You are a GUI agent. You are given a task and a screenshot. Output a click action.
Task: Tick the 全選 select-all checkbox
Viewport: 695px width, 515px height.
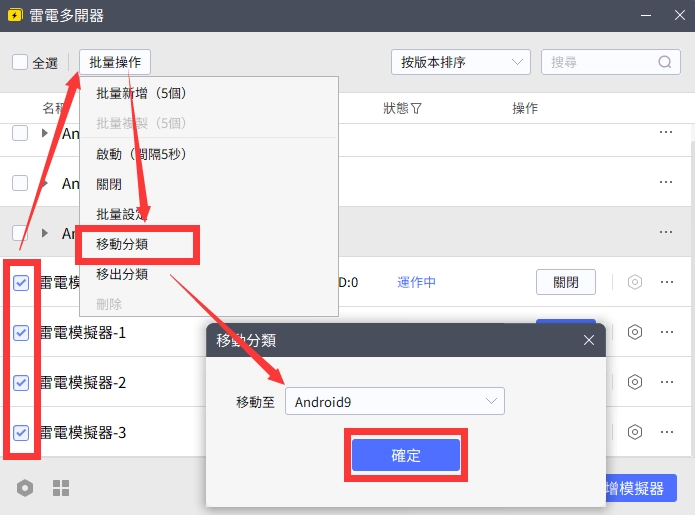(20, 62)
